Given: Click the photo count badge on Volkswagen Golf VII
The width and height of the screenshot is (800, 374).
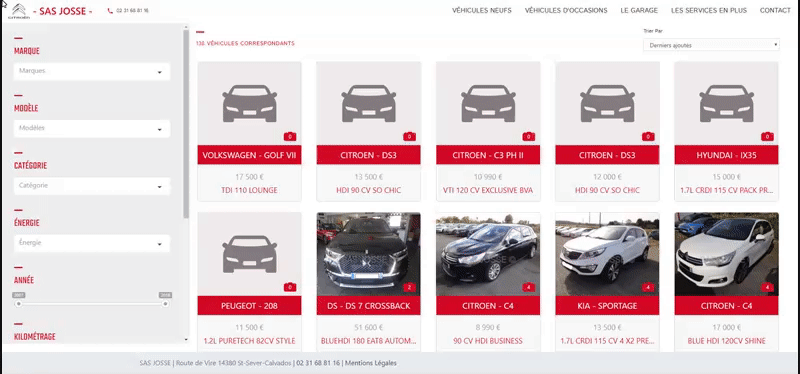Looking at the screenshot, I should tap(290, 136).
